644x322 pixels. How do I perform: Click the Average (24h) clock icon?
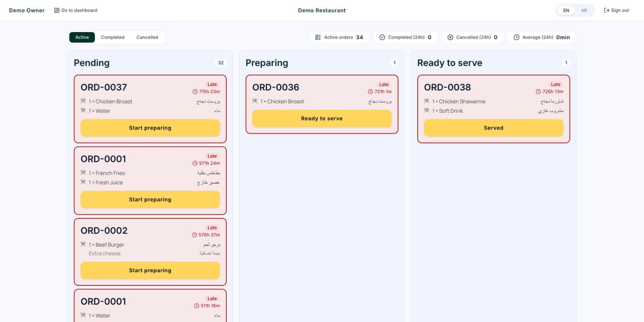pyautogui.click(x=516, y=37)
